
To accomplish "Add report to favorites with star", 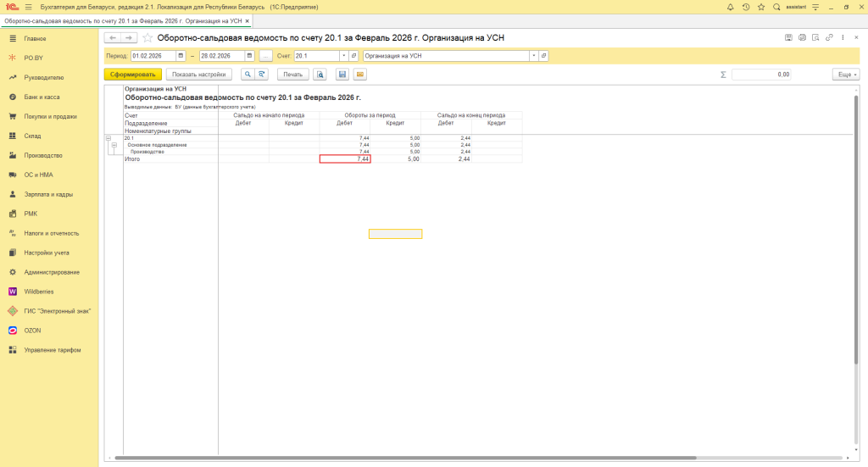I will tap(148, 38).
